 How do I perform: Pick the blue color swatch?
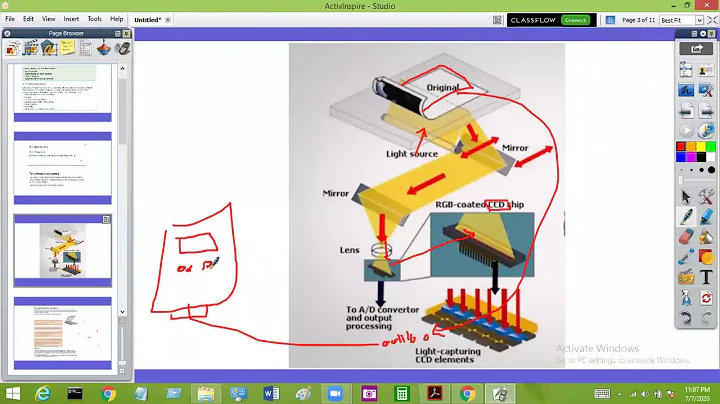click(x=681, y=157)
